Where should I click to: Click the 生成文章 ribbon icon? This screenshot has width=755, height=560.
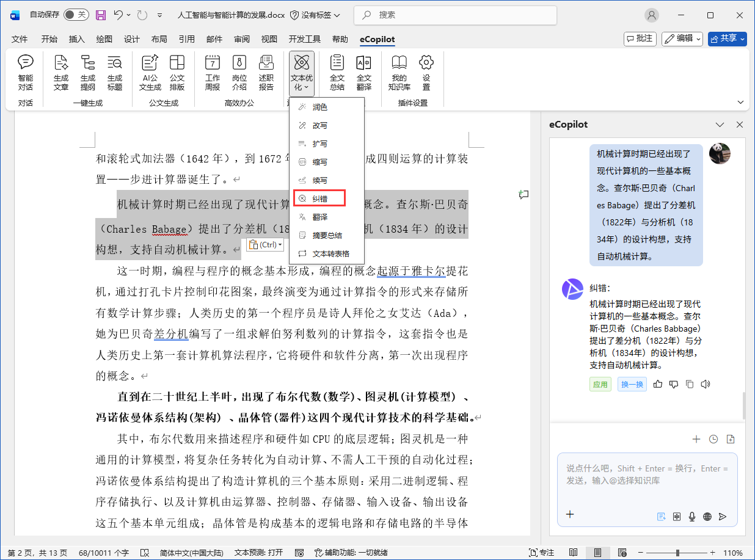click(x=61, y=73)
